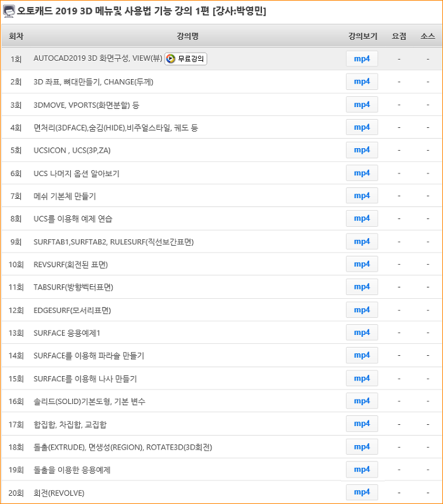Click the free lecture (무료강의) badge
The width and height of the screenshot is (443, 504).
tap(185, 59)
